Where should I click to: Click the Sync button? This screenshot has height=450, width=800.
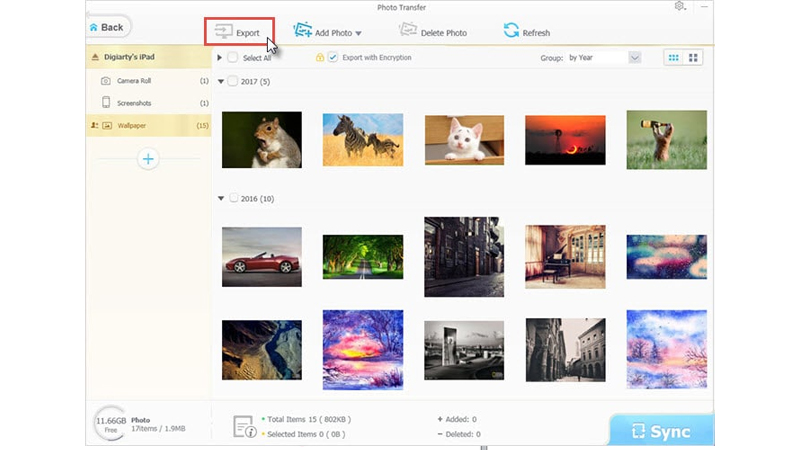click(x=661, y=431)
